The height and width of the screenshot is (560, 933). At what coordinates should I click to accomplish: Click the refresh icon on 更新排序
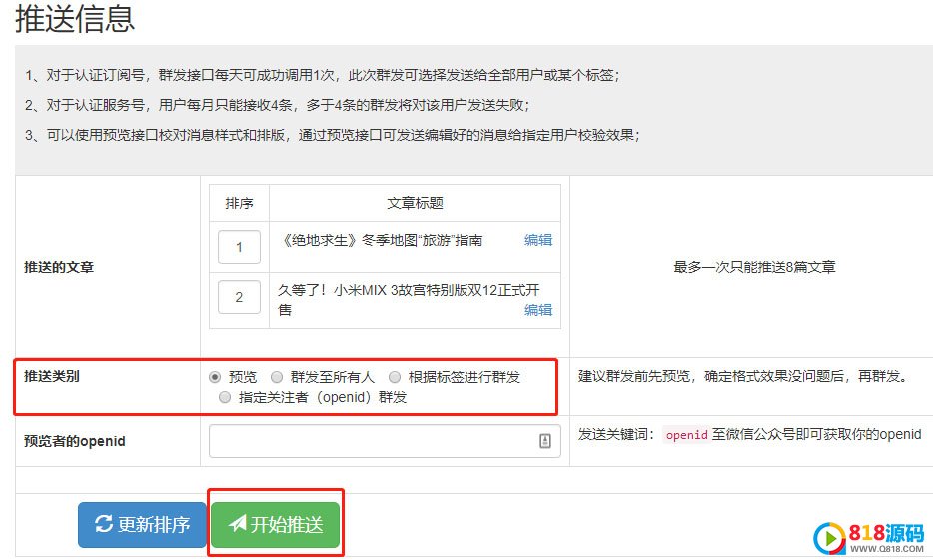[x=104, y=524]
